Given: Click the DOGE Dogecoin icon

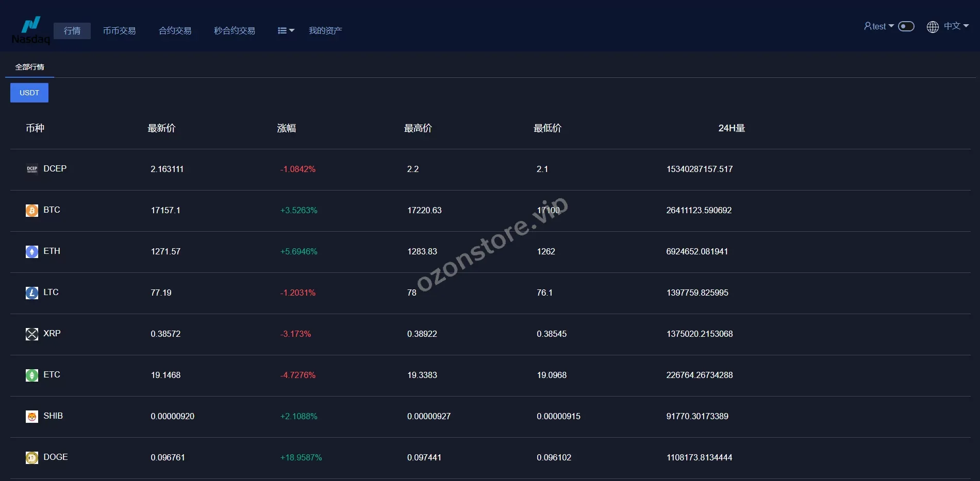Looking at the screenshot, I should point(32,457).
